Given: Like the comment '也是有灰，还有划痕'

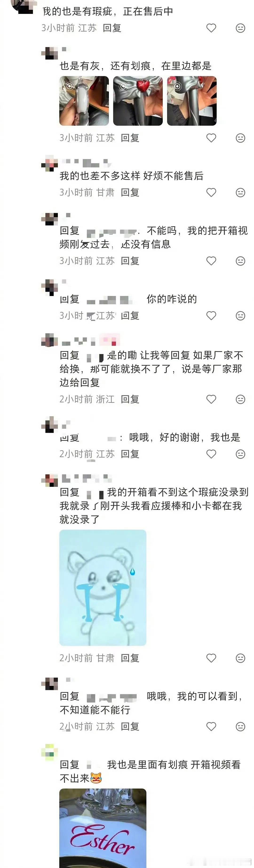Looking at the screenshot, I should pyautogui.click(x=211, y=138).
